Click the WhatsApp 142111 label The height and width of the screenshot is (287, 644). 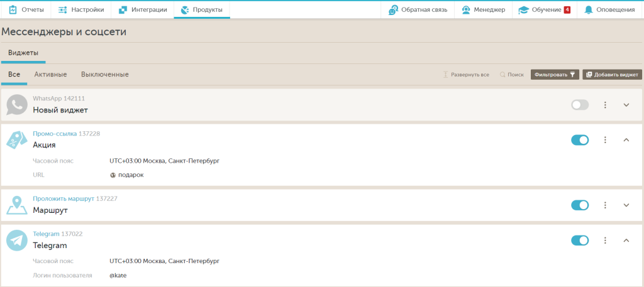pyautogui.click(x=58, y=99)
